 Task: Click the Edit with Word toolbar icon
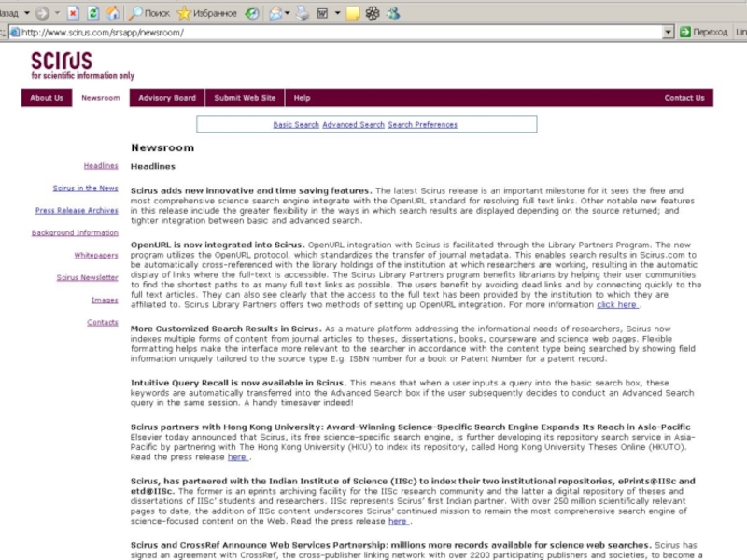click(322, 13)
